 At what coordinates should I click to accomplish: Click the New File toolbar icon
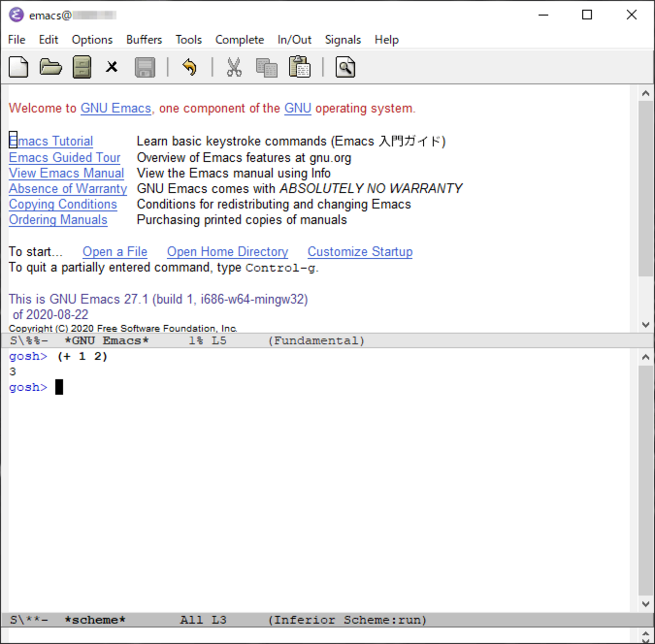pos(19,67)
